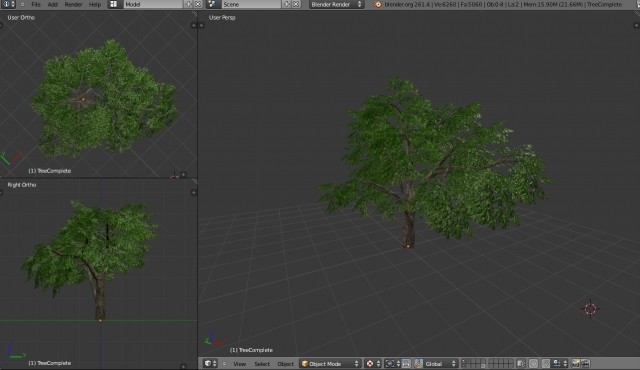This screenshot has height=370, width=640.
Task: Delete the Model screen layout
Action: [198, 4]
